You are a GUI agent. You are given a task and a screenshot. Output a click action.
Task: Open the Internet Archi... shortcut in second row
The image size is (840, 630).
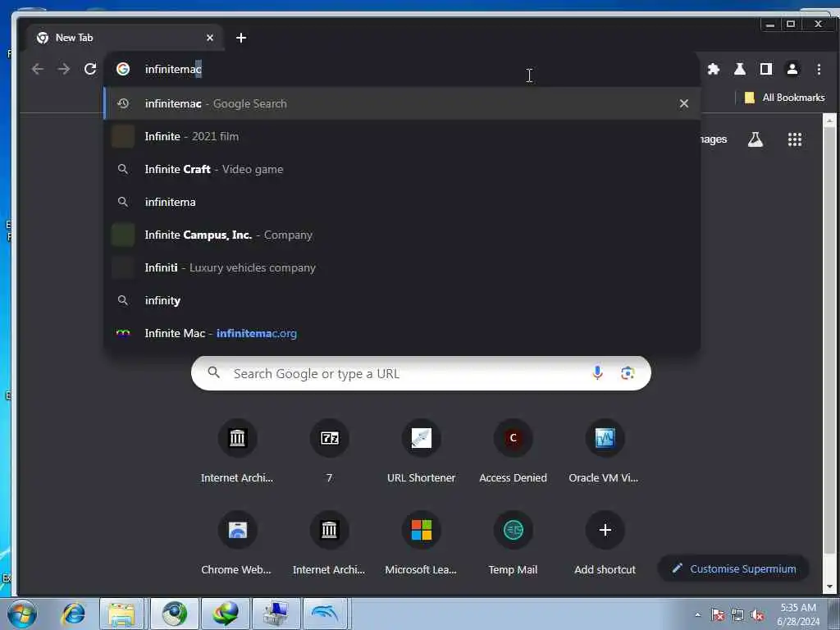tap(330, 544)
